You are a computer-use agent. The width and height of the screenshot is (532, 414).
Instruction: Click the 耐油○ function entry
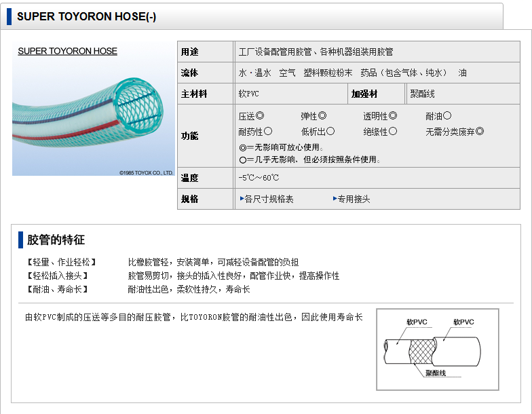coord(438,116)
